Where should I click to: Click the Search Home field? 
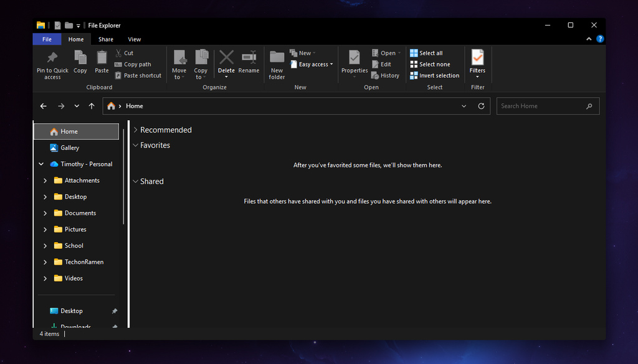pyautogui.click(x=548, y=106)
